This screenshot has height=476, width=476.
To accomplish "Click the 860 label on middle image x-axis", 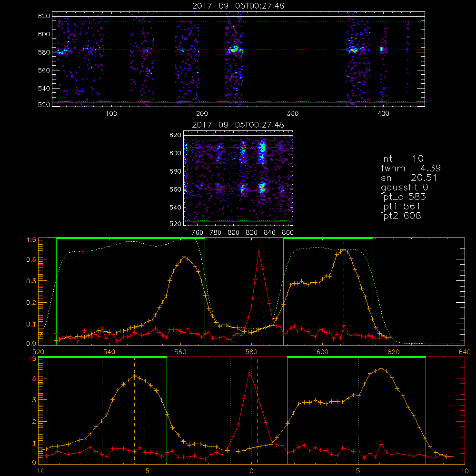I will 288,233.
